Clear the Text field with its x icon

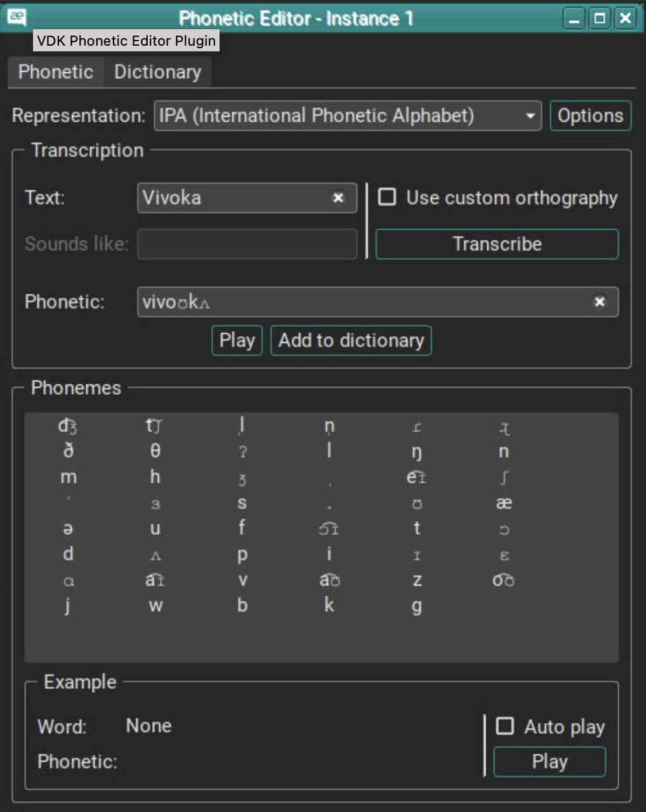338,198
